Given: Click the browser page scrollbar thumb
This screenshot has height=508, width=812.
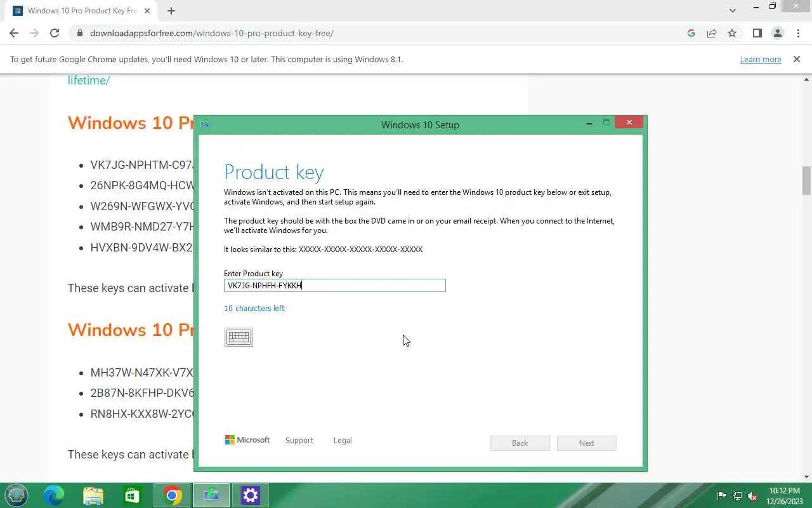Looking at the screenshot, I should point(806,181).
